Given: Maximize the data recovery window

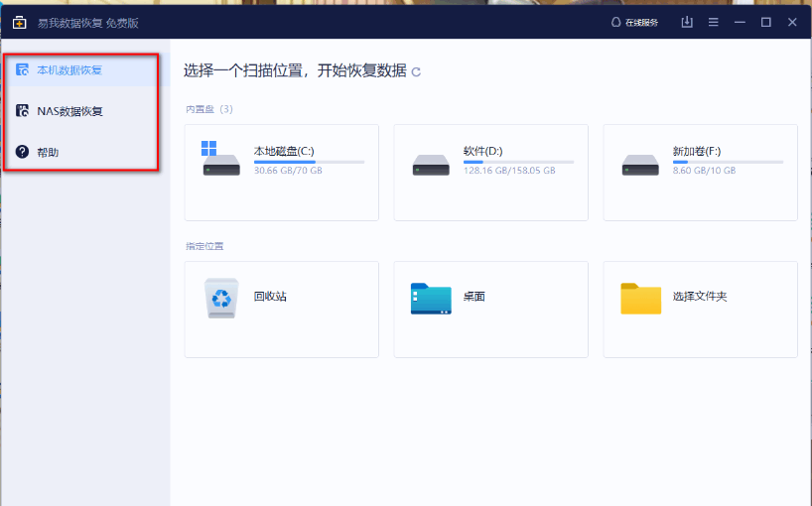Looking at the screenshot, I should click(766, 22).
